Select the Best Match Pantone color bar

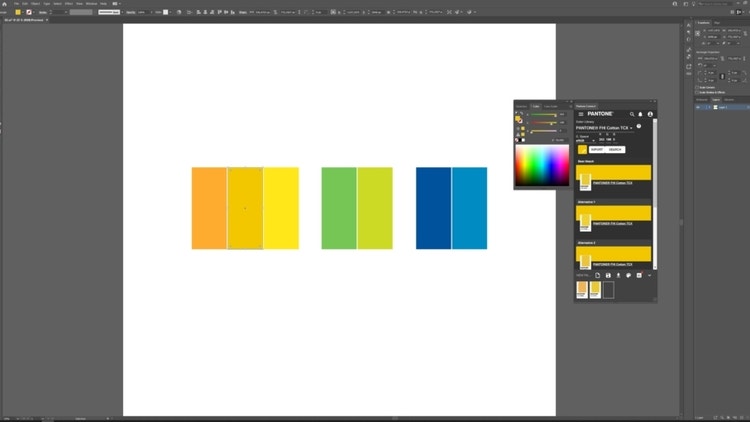pyautogui.click(x=613, y=172)
